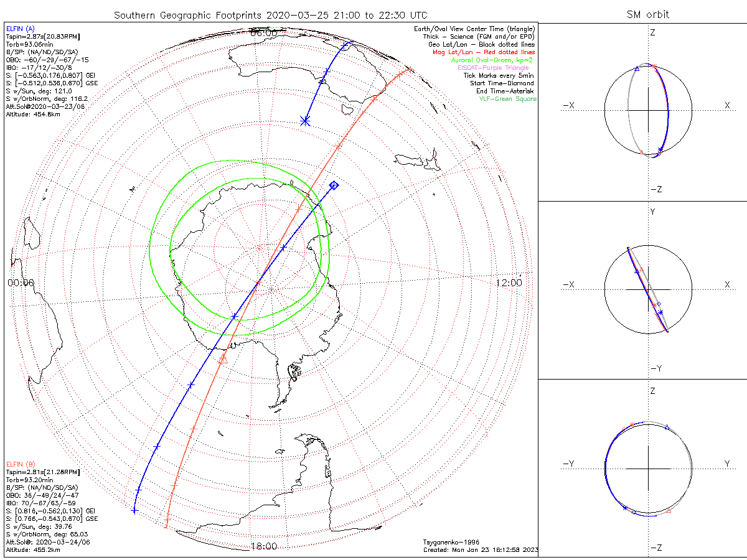
Task: Click 'IBO: -17/12/-30/8' text
Action: click(x=39, y=68)
